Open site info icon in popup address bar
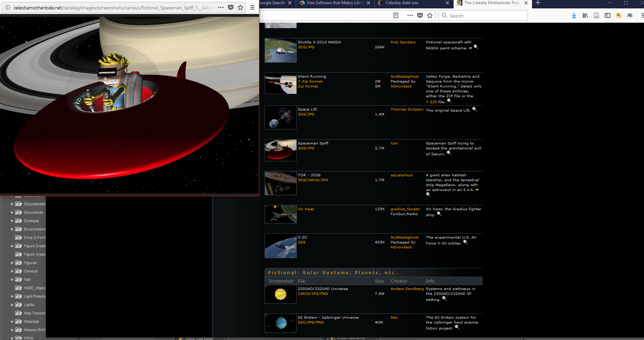644x340 pixels. (7, 7)
